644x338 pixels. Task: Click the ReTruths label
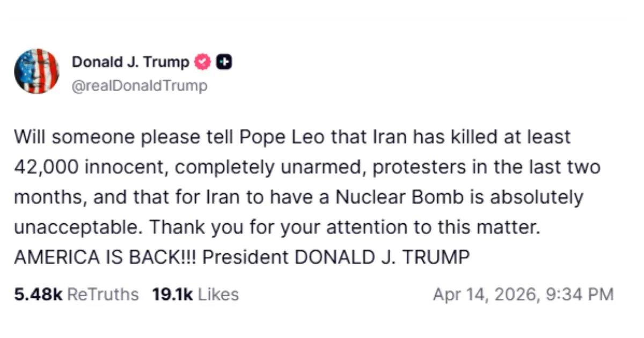(104, 295)
